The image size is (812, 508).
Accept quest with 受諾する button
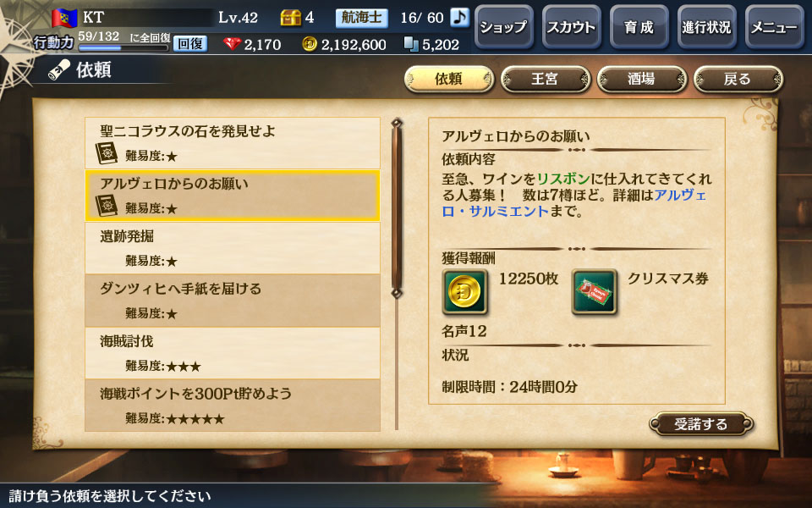tap(701, 424)
